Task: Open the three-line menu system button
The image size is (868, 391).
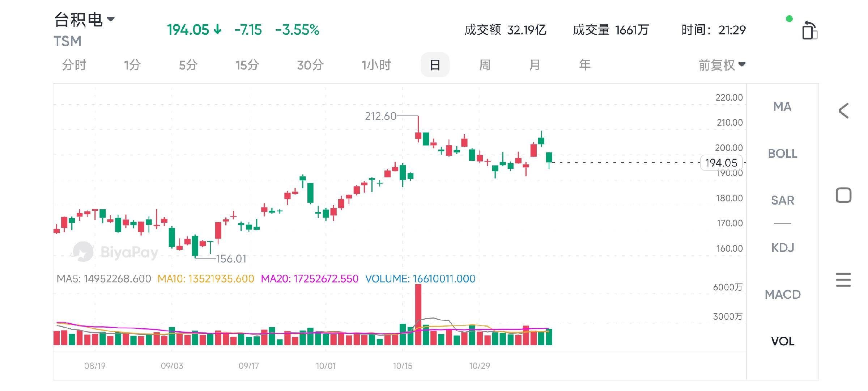Action: tap(843, 280)
